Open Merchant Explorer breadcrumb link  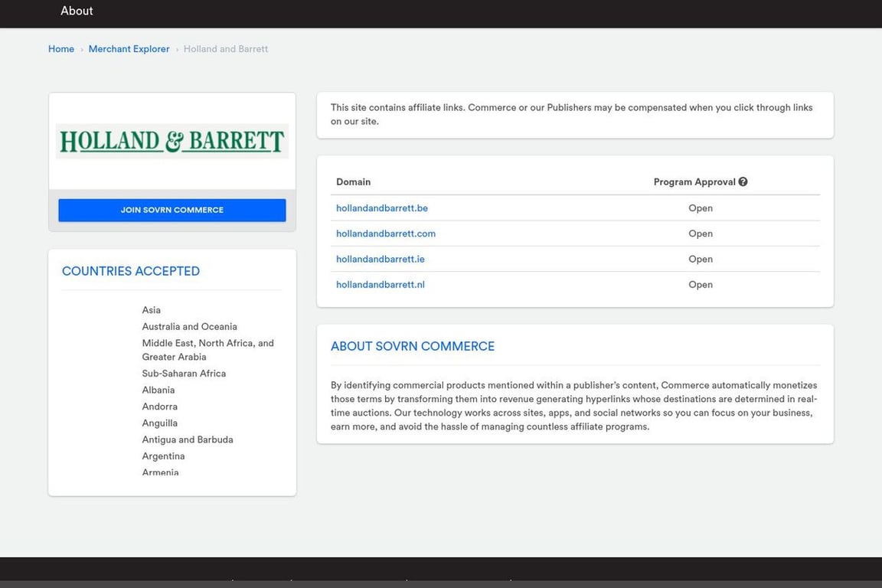(129, 49)
